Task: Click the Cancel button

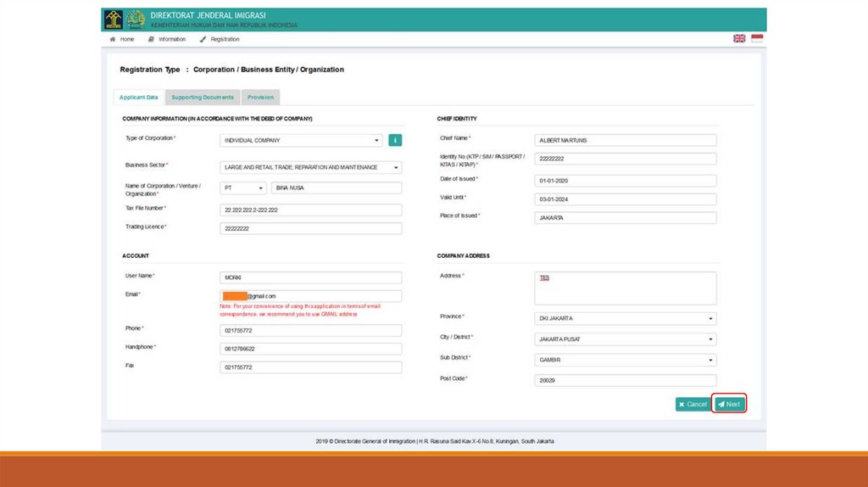Action: pos(693,405)
